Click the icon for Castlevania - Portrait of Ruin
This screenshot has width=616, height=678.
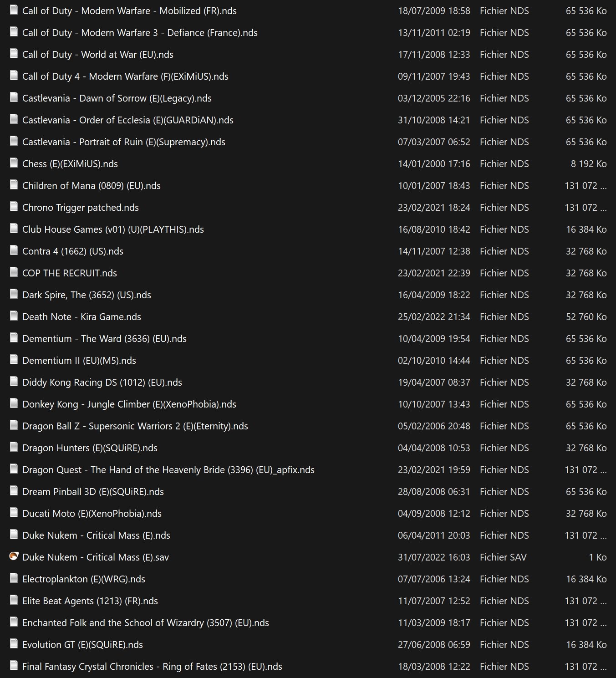(14, 141)
